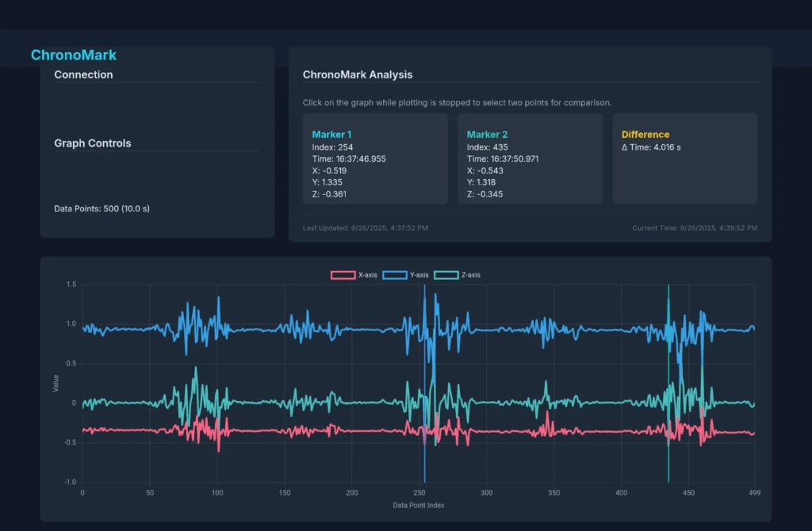Open the Connection section header
Image resolution: width=812 pixels, height=531 pixels.
83,74
